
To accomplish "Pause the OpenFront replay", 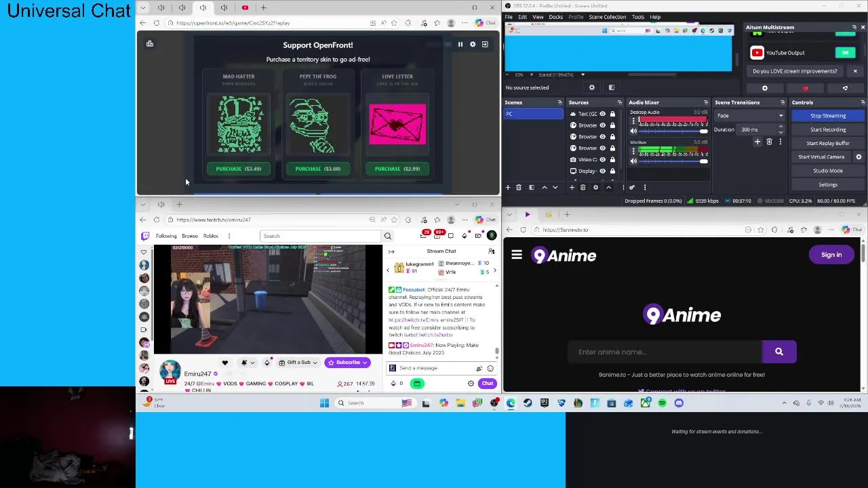I will coord(460,44).
